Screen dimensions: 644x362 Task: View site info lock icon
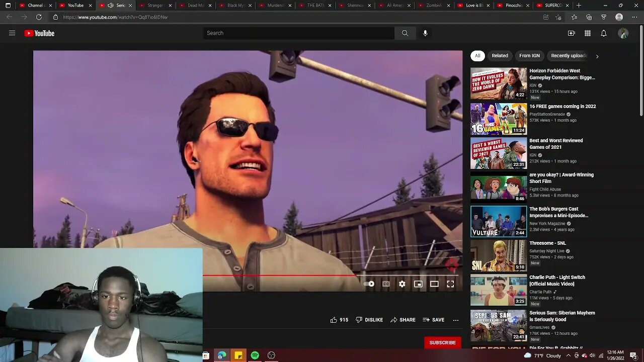tap(56, 17)
